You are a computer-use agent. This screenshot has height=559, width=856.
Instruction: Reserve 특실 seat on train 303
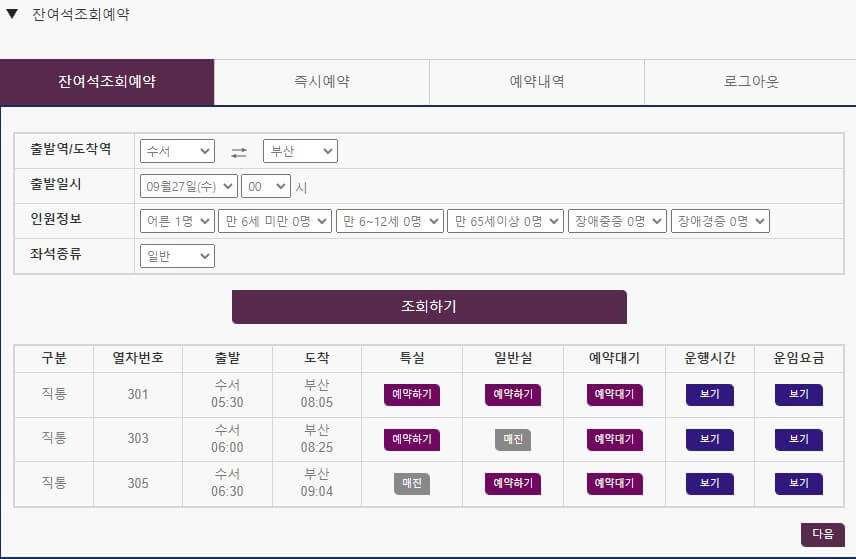point(412,439)
